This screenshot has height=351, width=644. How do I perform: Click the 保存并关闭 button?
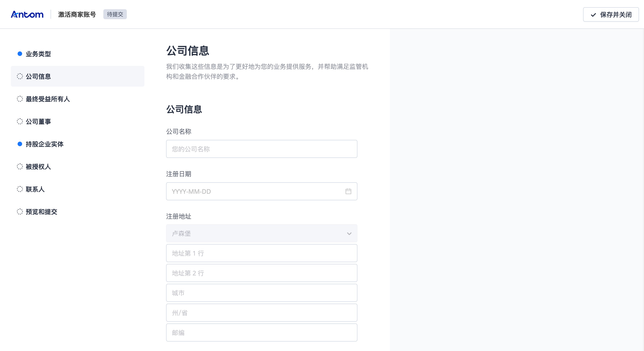(611, 14)
